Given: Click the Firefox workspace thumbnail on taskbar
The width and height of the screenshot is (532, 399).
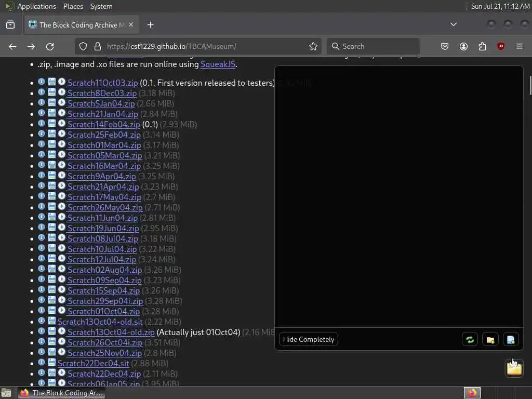Looking at the screenshot, I should pos(472,393).
